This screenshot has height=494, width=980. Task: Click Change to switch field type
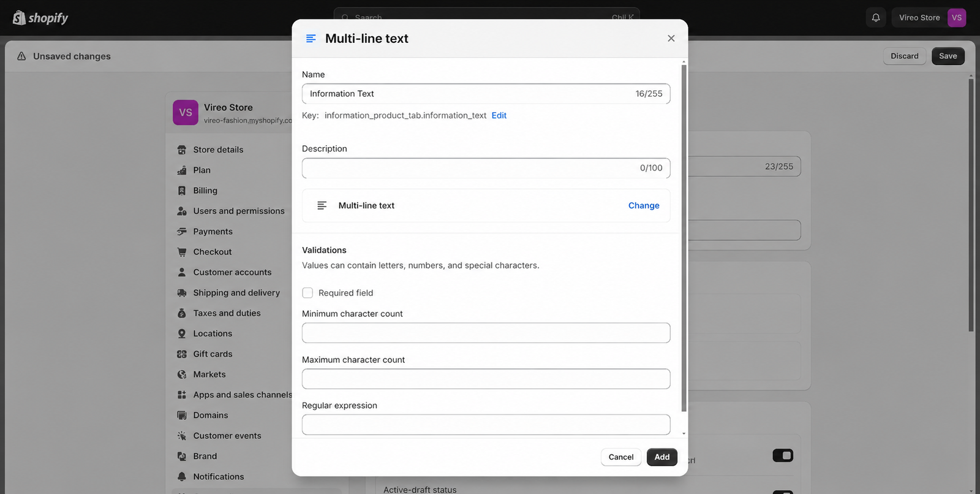click(644, 206)
